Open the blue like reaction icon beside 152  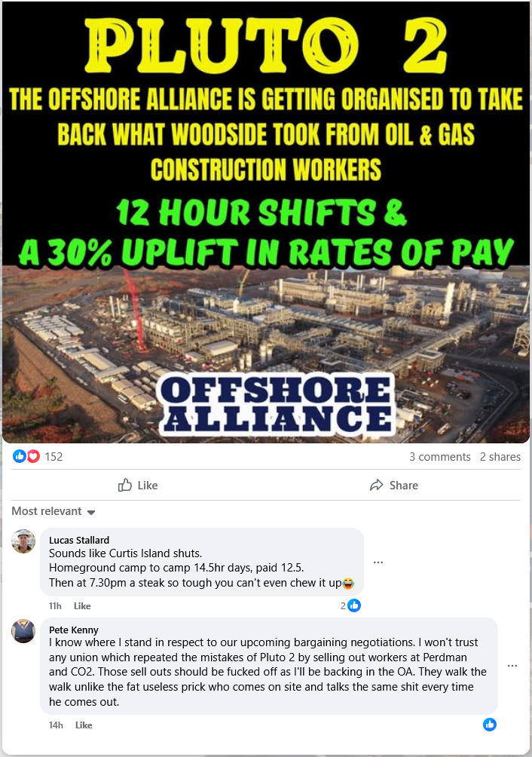coord(20,455)
